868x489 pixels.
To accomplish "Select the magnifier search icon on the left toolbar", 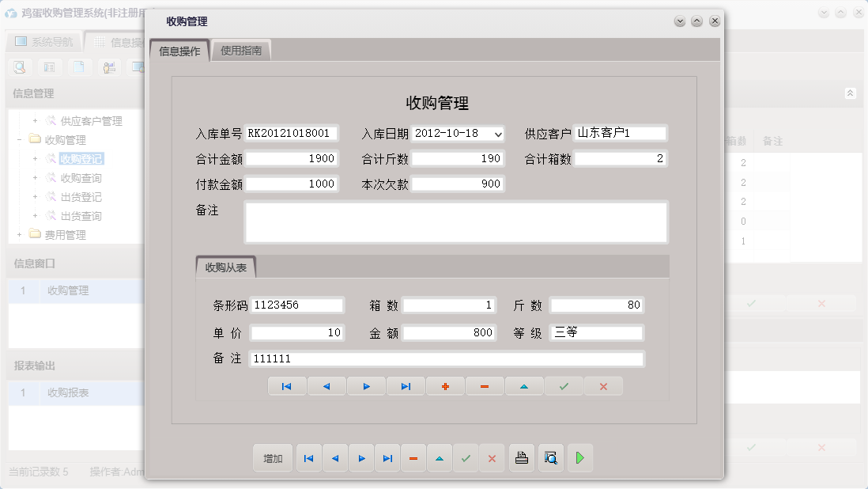I will (x=18, y=67).
